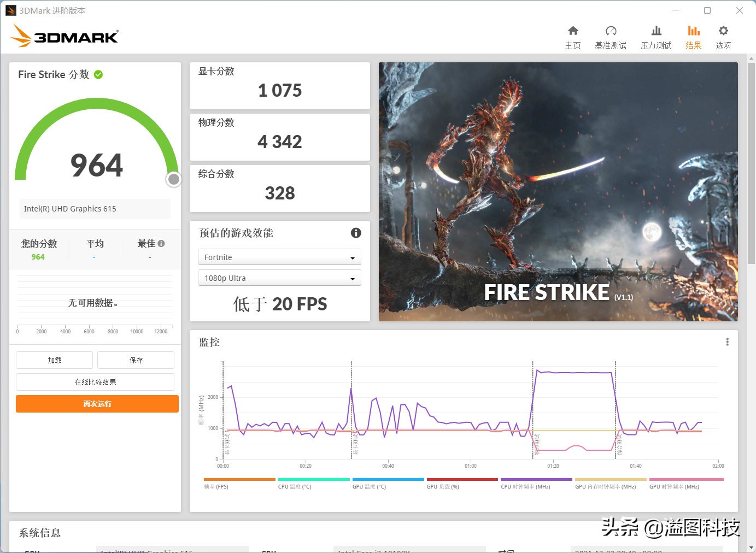Viewport: 756px width, 553px height.
Task: Click the info icon beside 预估的游戏效能
Action: click(x=356, y=233)
